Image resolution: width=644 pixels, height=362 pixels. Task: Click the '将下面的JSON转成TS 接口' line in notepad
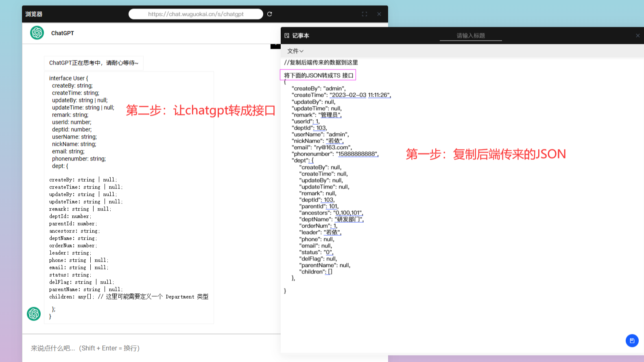(319, 75)
